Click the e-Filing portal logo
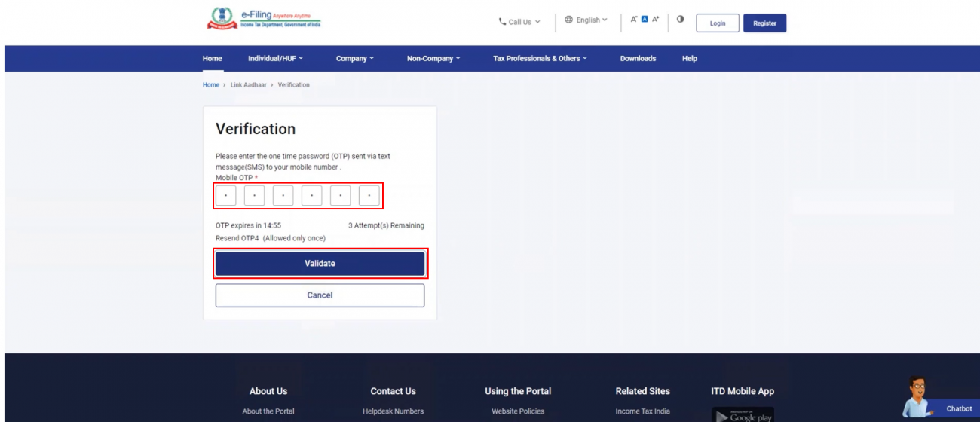This screenshot has width=980, height=422. point(264,20)
